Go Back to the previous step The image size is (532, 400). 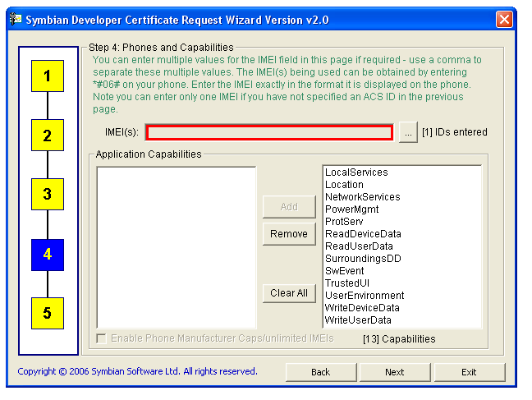click(x=321, y=372)
